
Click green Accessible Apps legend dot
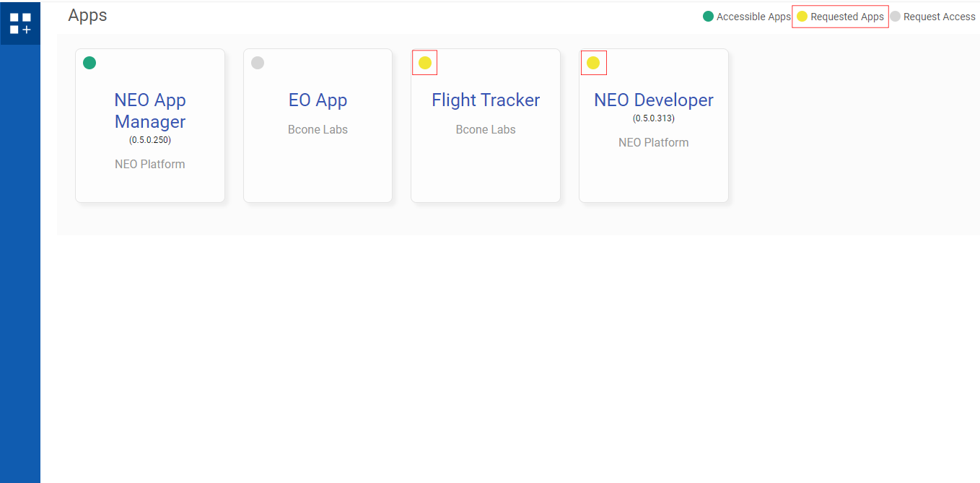(708, 17)
